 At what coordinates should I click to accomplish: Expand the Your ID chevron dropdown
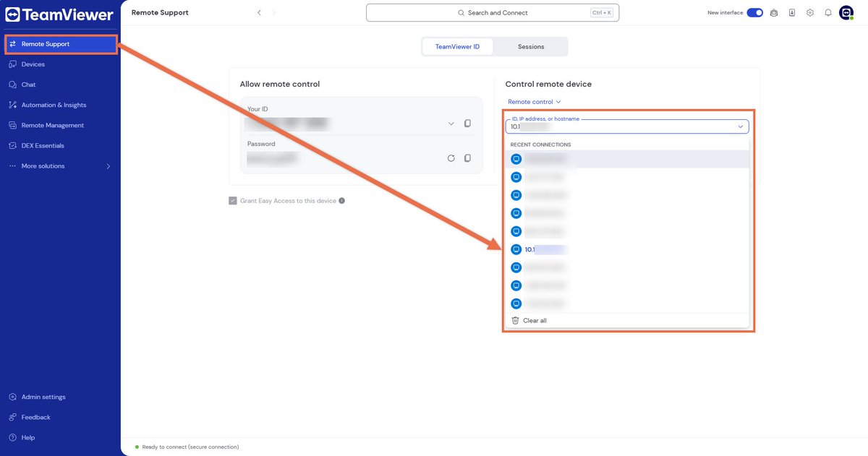click(x=451, y=124)
